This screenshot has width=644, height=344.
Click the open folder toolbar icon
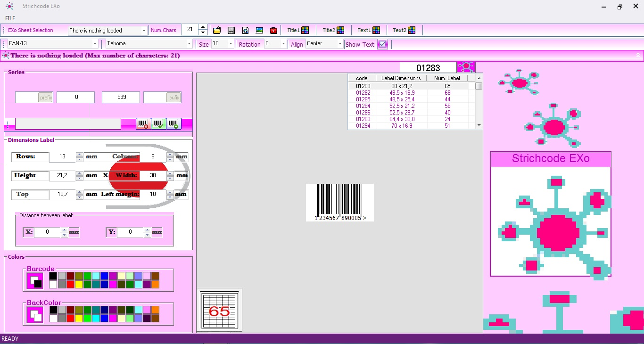click(217, 30)
